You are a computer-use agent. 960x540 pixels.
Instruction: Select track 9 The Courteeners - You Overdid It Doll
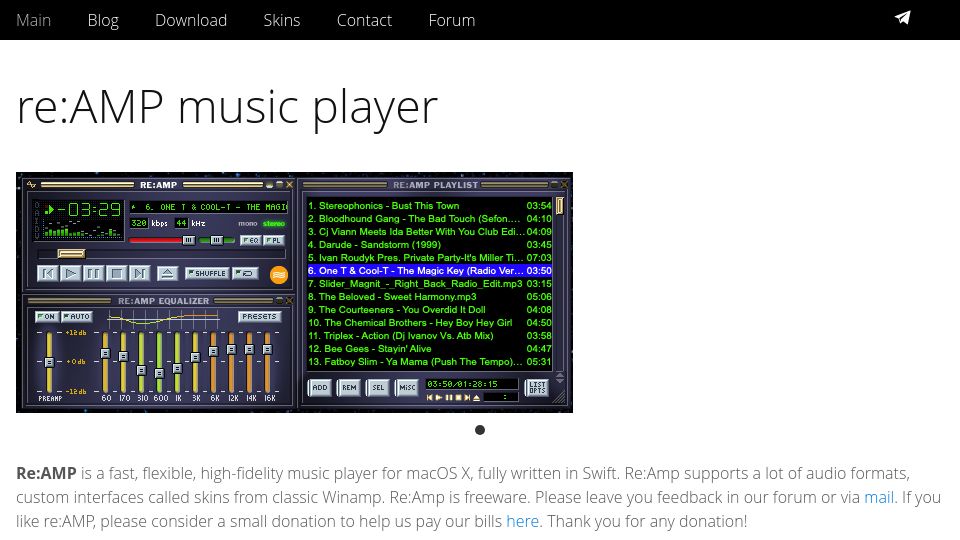429,309
